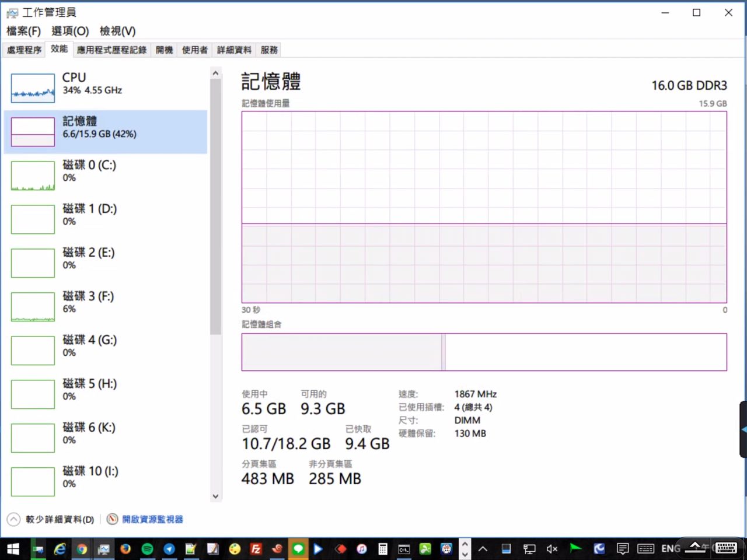Click 開啟資源監視器 link

pos(152,519)
